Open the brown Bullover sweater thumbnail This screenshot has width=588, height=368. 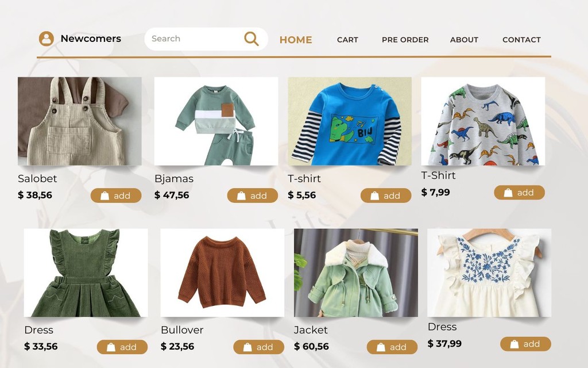[222, 273]
